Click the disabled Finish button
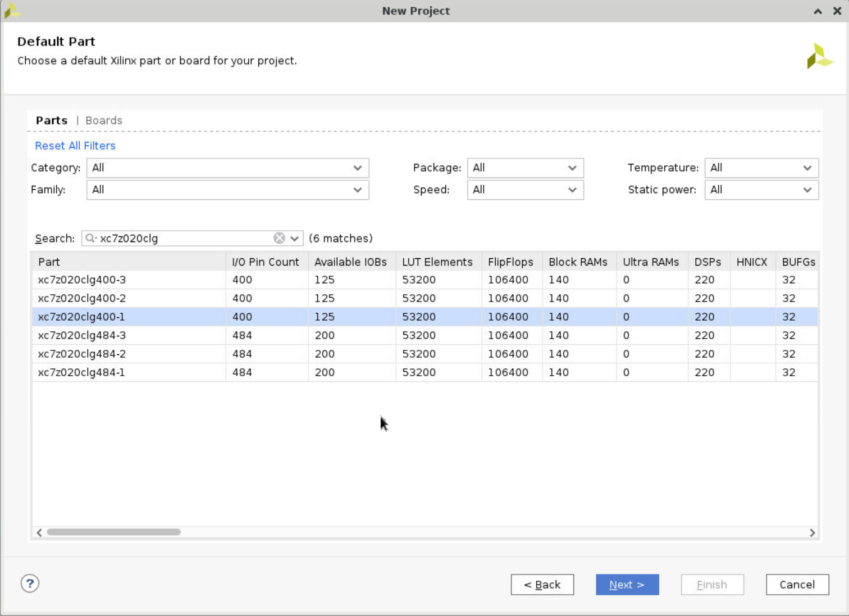 pos(713,585)
